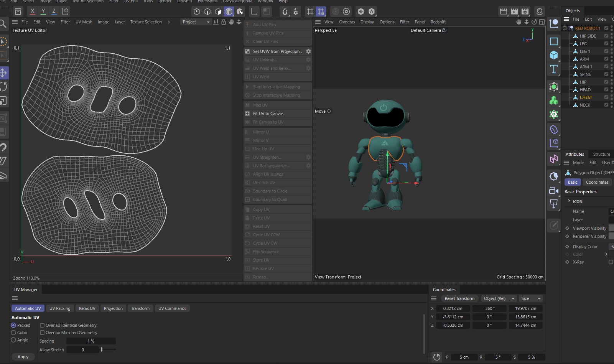Open the UV Manager hamburger menu

coord(15,298)
